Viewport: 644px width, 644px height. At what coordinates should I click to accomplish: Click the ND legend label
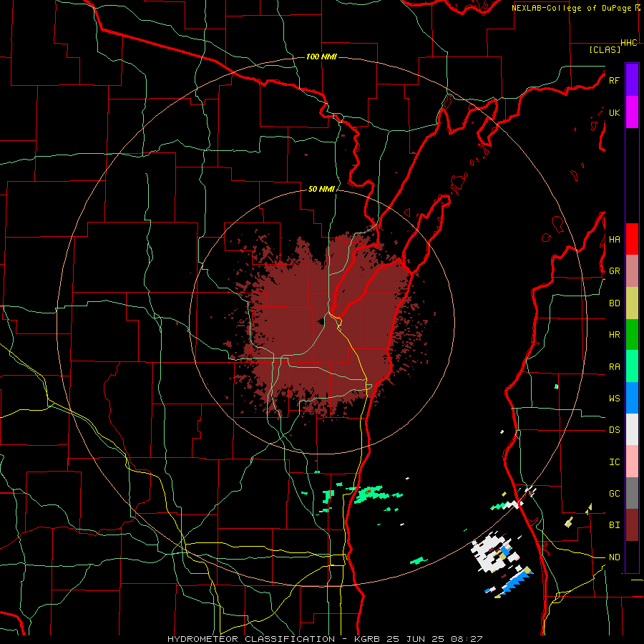tap(614, 557)
